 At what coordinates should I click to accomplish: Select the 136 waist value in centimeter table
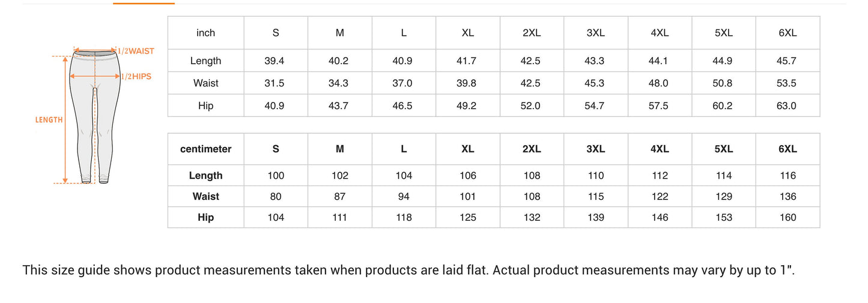click(x=788, y=197)
